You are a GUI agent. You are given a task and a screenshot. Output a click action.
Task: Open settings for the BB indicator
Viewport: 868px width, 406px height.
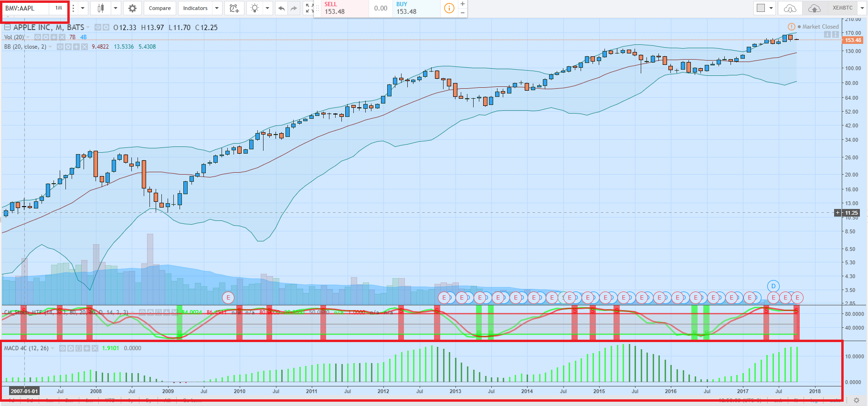click(x=68, y=47)
